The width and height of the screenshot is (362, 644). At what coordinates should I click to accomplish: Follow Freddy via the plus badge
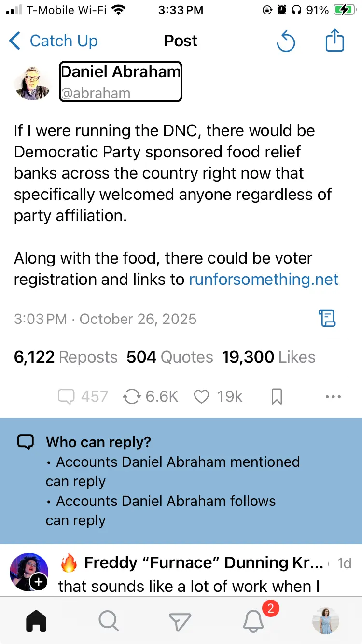click(x=39, y=582)
